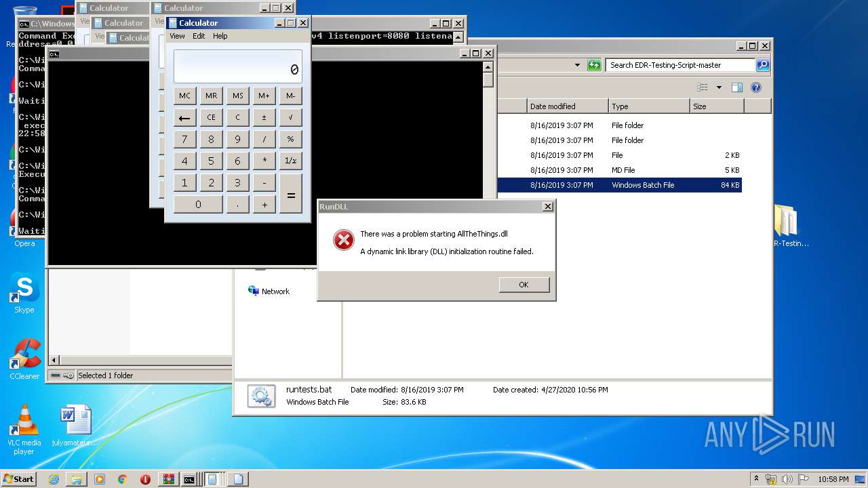Open the Word document icon on desktop

coord(75,426)
